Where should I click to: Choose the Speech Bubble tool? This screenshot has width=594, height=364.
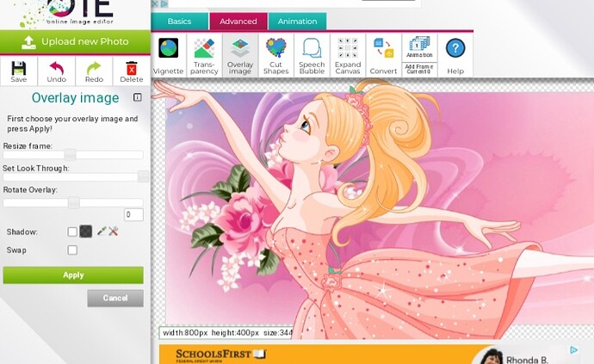click(x=312, y=54)
